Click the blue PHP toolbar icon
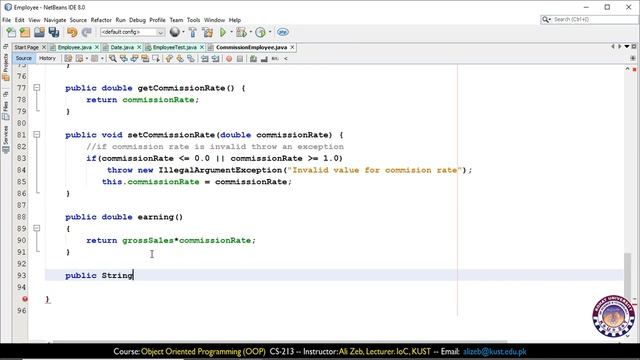 [283, 32]
